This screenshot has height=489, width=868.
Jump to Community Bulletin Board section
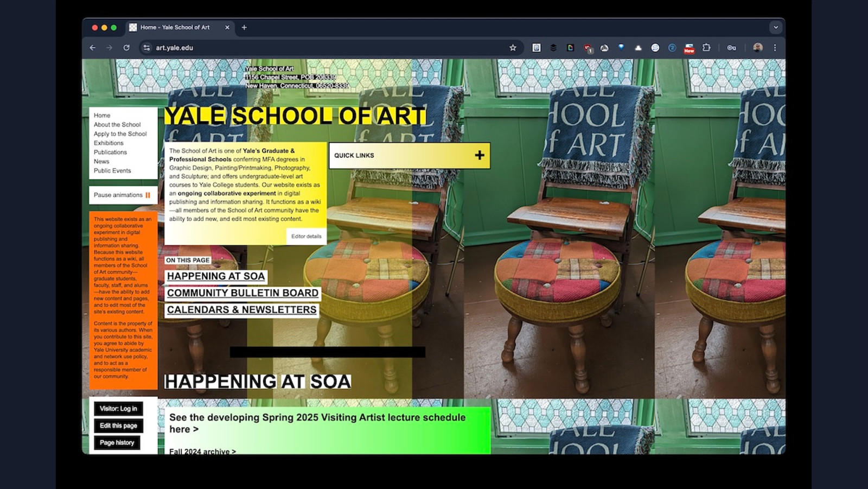coord(242,293)
